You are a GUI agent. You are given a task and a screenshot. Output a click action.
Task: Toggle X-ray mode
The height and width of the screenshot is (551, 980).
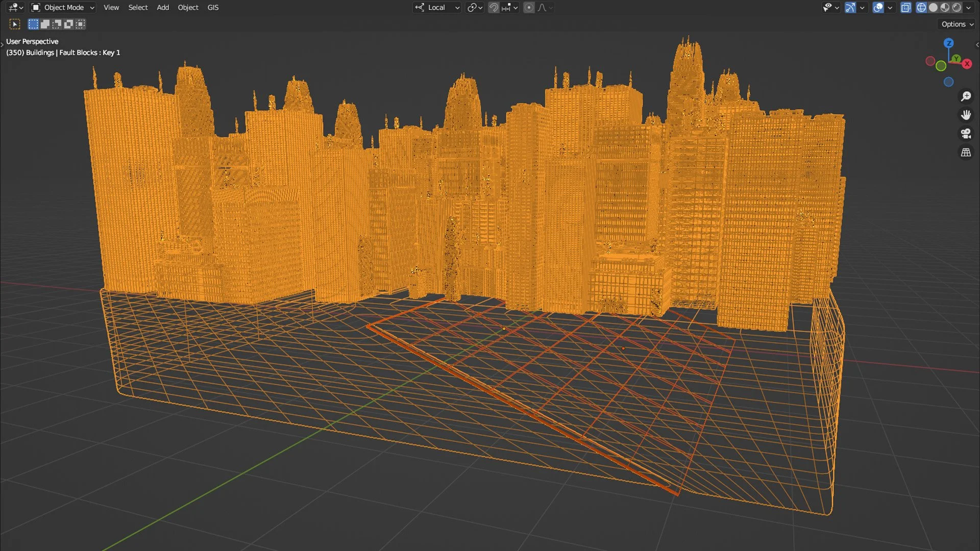[905, 8]
